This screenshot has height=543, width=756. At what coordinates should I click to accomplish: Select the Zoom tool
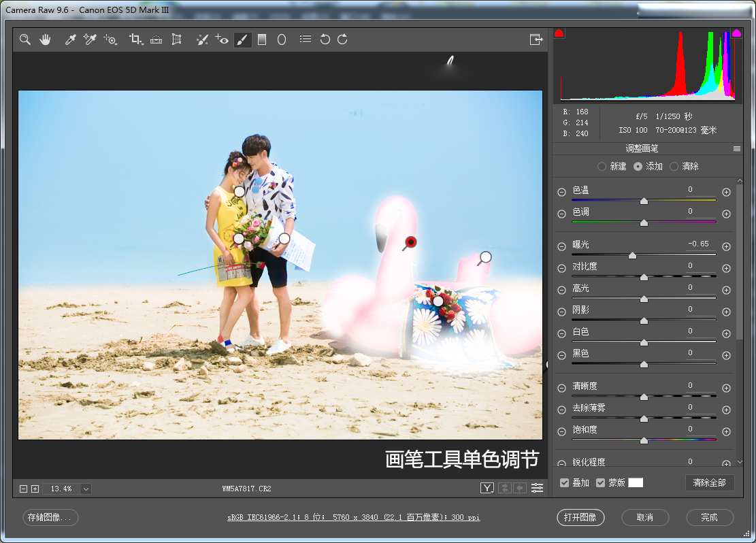tap(25, 39)
